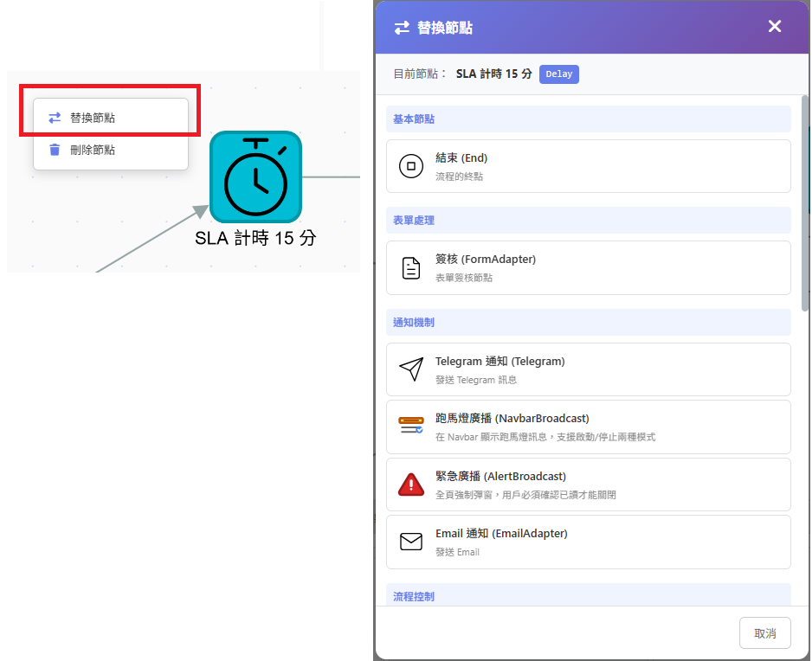Select the 結束 (End) node option
812x661 pixels.
(589, 166)
